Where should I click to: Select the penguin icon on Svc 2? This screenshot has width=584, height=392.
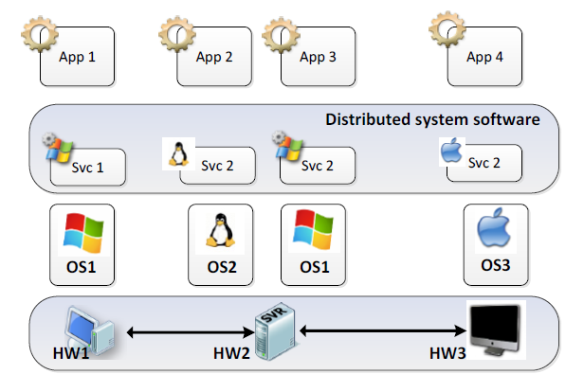pos(178,154)
